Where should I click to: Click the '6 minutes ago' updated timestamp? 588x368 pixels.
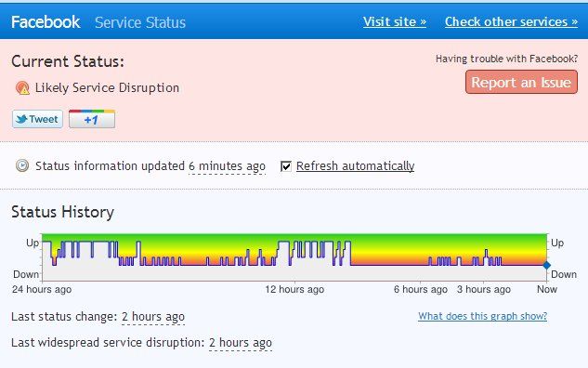tap(227, 165)
